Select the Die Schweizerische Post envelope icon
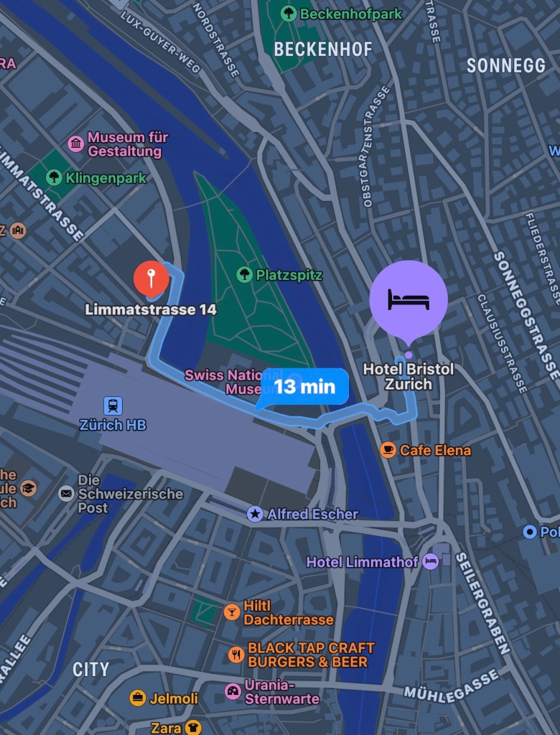 tap(66, 494)
